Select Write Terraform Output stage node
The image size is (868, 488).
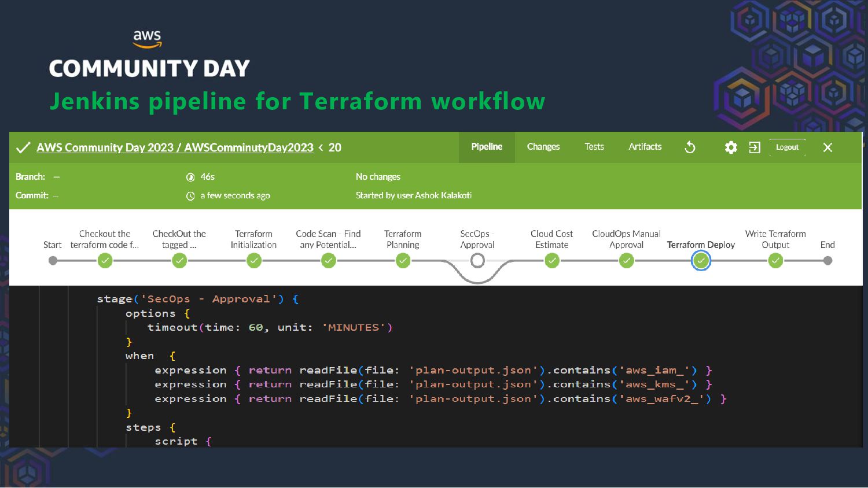(x=775, y=261)
